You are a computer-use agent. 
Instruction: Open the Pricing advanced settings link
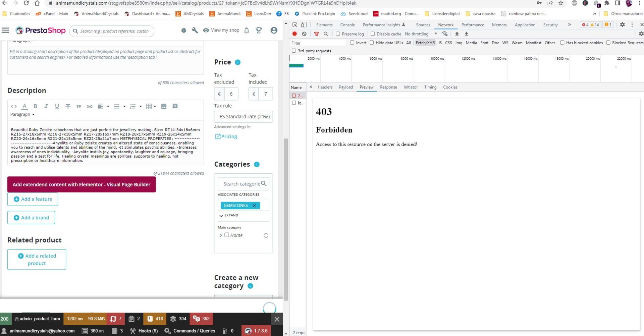[x=226, y=136]
